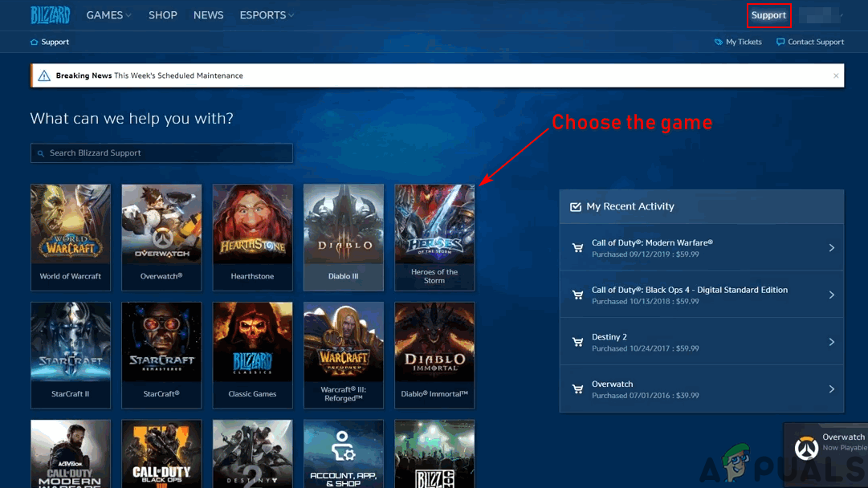Open Heroes of the Storm tile
868x488 pixels.
(434, 238)
